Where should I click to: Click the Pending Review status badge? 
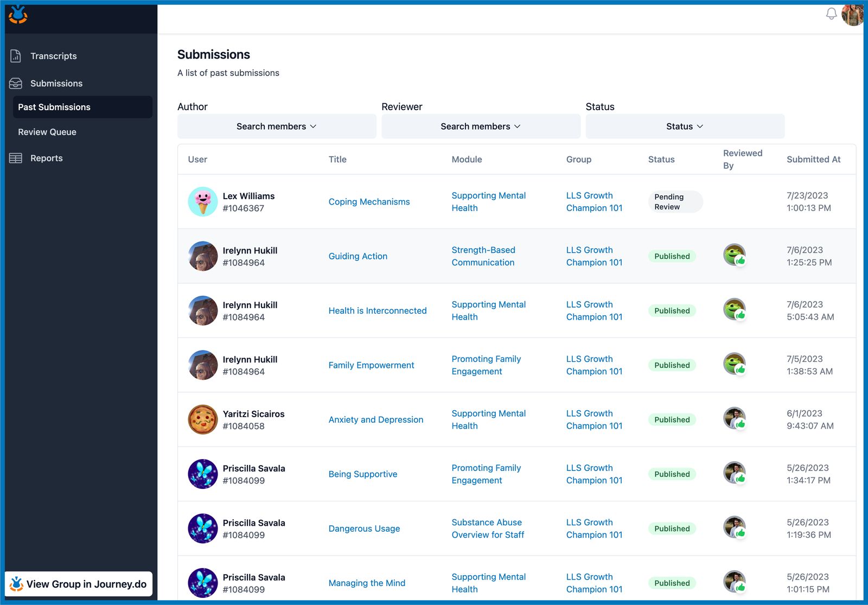[x=675, y=201]
